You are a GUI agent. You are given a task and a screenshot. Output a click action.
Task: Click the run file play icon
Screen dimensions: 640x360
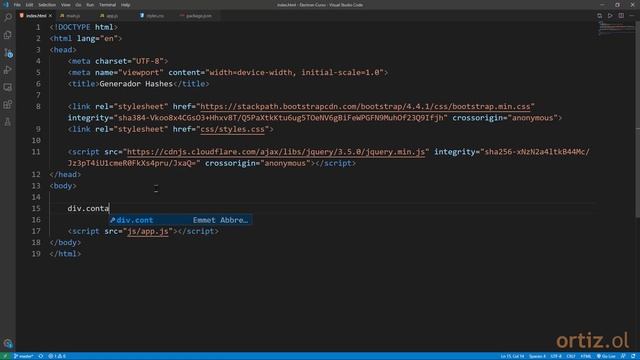610,16
